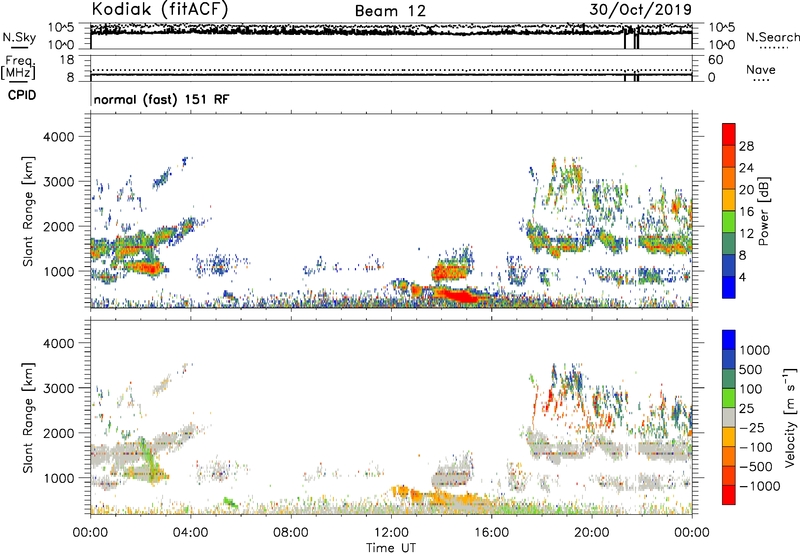The width and height of the screenshot is (800, 554).
Task: Click the 'Nave' legend label
Action: coord(761,69)
